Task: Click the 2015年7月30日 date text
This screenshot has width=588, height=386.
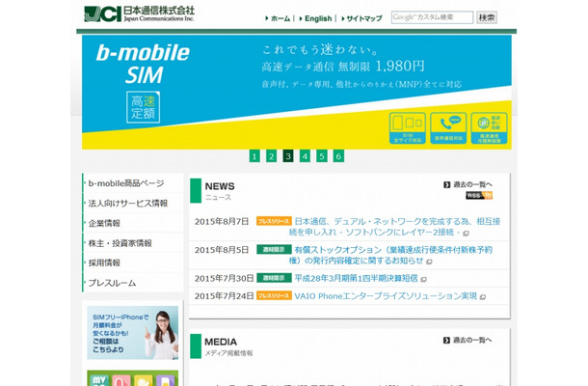Action: [225, 278]
